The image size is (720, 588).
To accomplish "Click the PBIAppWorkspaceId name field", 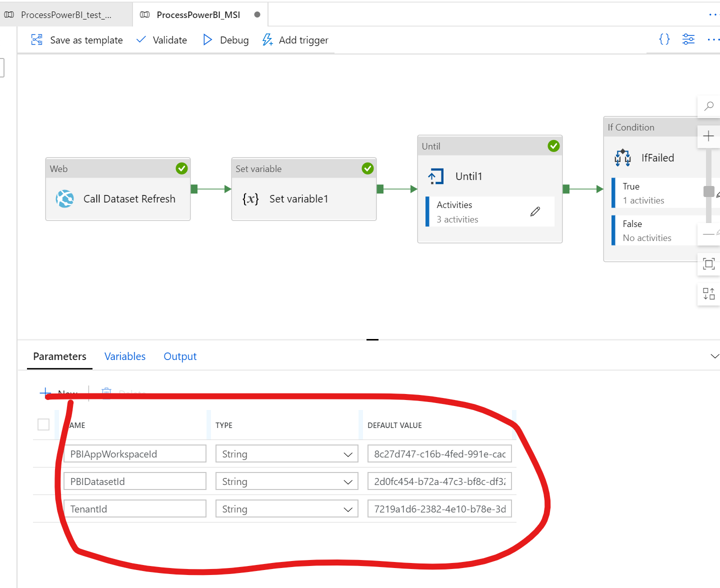I will coord(135,453).
